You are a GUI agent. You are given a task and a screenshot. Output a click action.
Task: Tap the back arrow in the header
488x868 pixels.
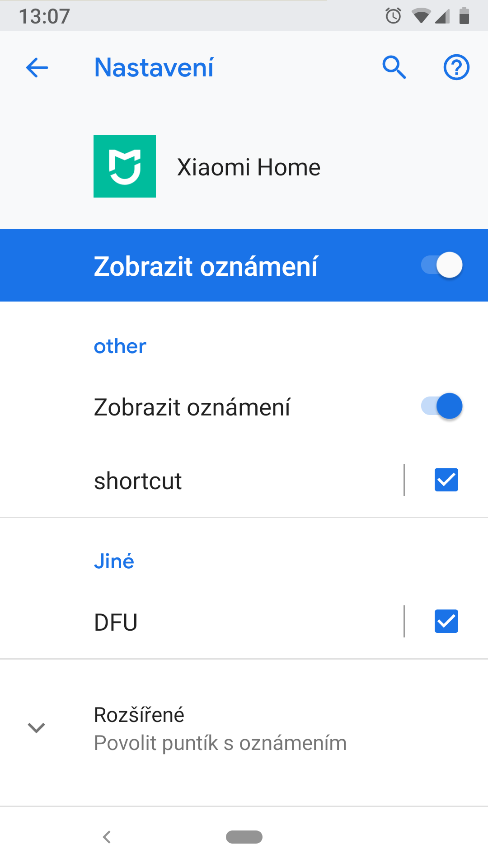[37, 68]
